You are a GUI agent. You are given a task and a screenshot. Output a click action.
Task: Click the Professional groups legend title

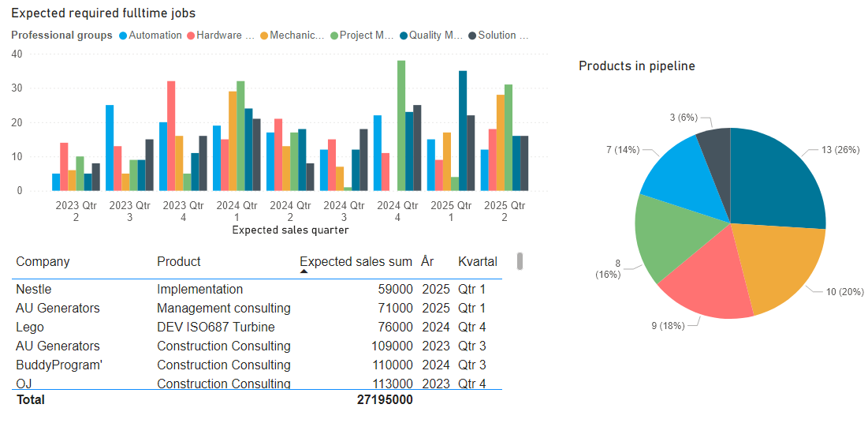click(x=62, y=36)
